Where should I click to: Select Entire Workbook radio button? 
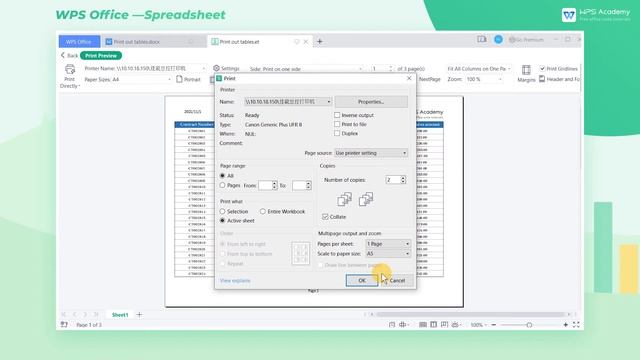(263, 211)
